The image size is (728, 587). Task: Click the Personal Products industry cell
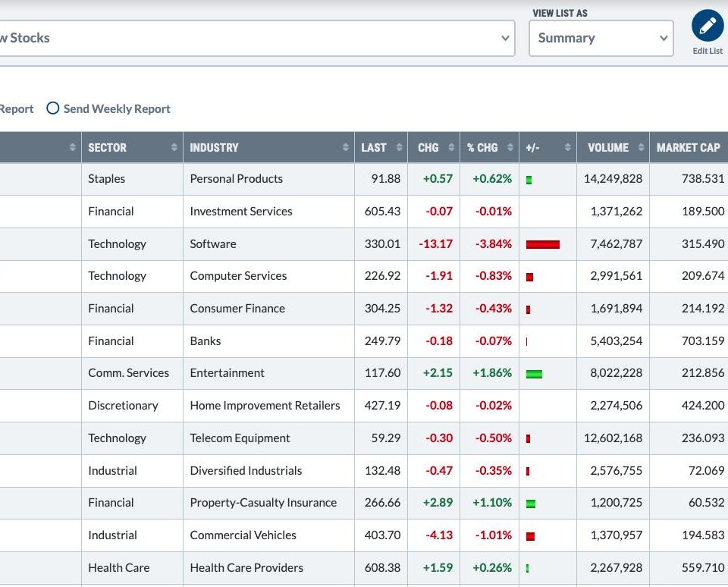pos(236,179)
